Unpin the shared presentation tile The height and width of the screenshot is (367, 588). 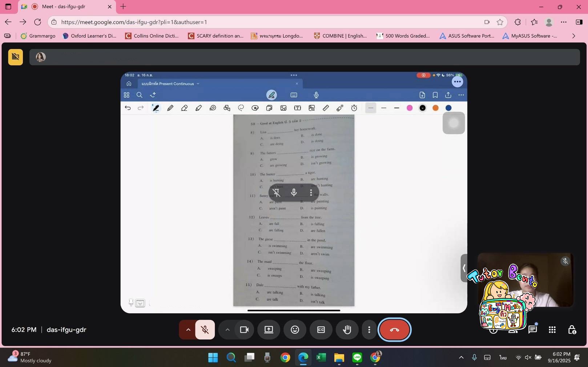coord(276,193)
